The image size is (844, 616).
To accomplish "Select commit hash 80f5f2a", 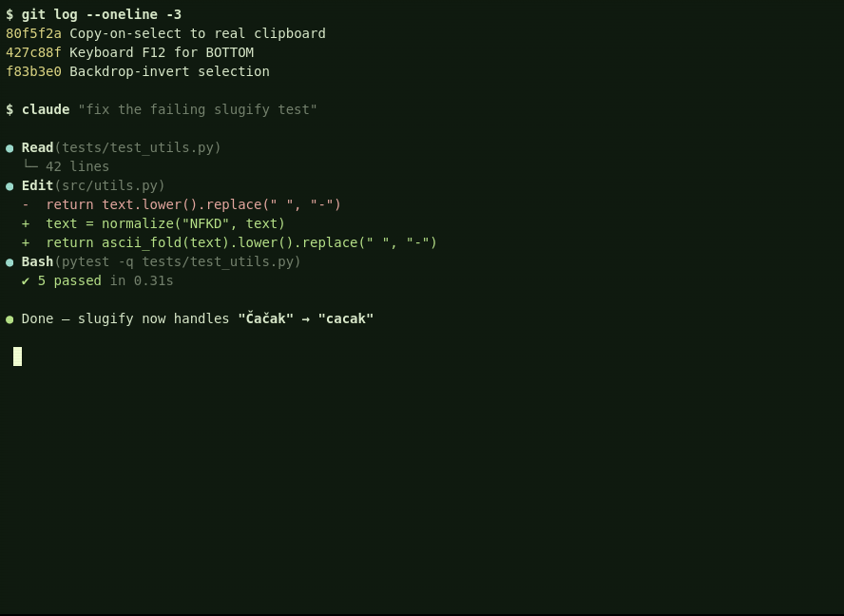I will point(33,33).
